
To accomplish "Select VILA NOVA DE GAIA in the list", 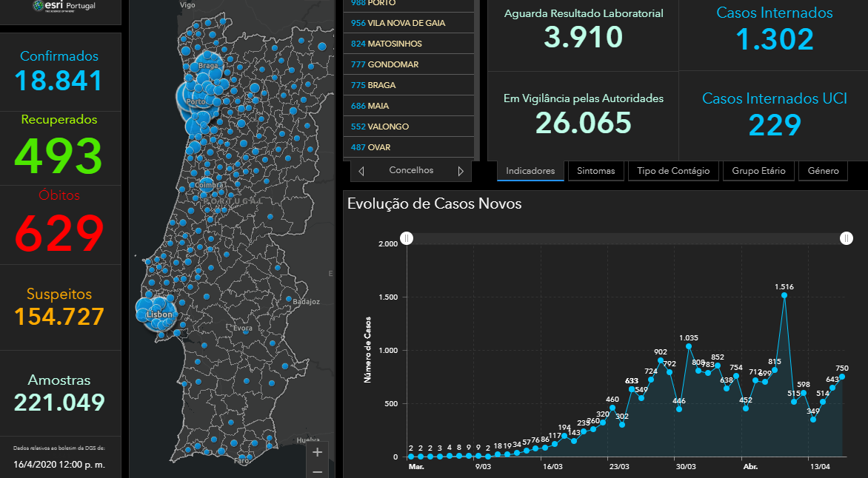I will (x=408, y=23).
